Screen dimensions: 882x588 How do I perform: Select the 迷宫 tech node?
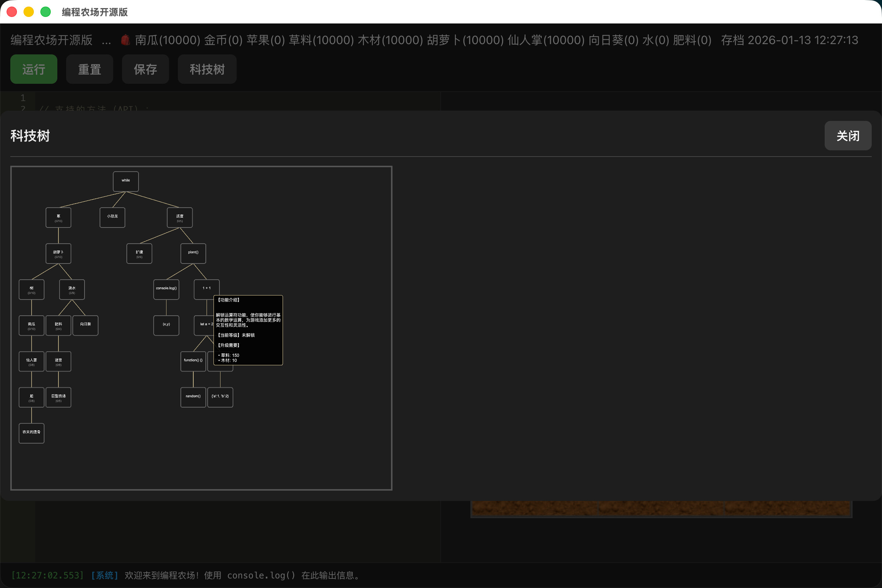coord(58,361)
